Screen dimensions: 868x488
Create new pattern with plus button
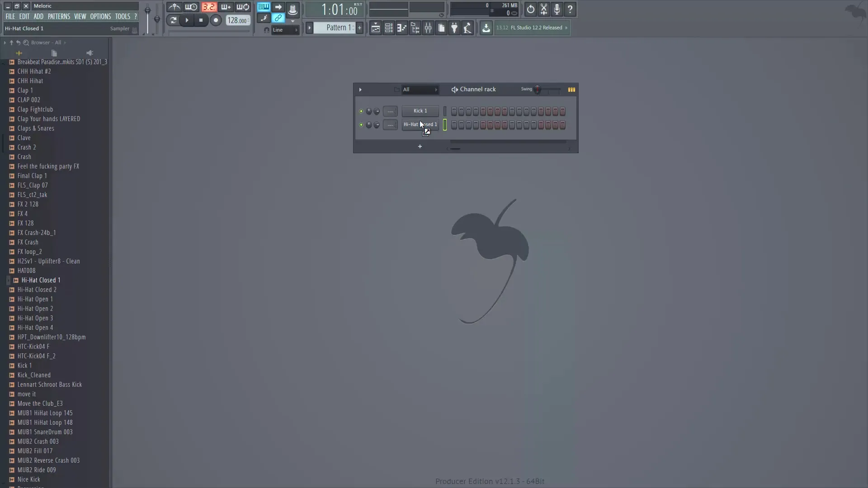[x=360, y=28]
